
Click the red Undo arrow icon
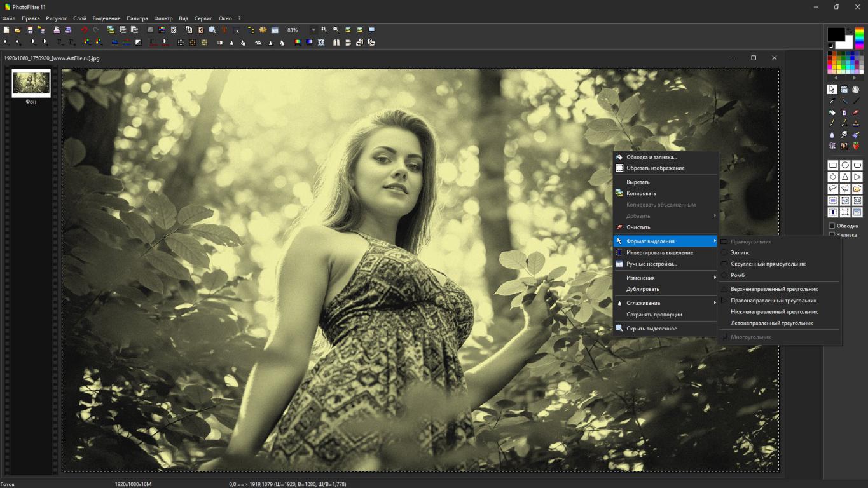[x=84, y=30]
